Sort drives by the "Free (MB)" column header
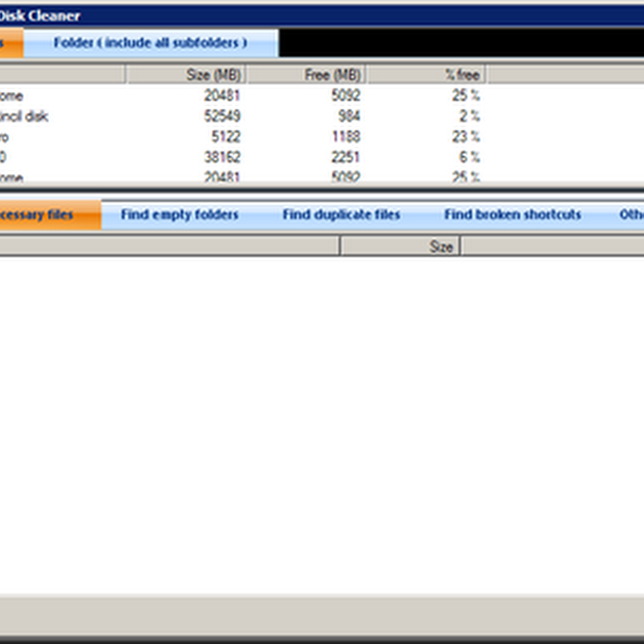 [x=306, y=75]
